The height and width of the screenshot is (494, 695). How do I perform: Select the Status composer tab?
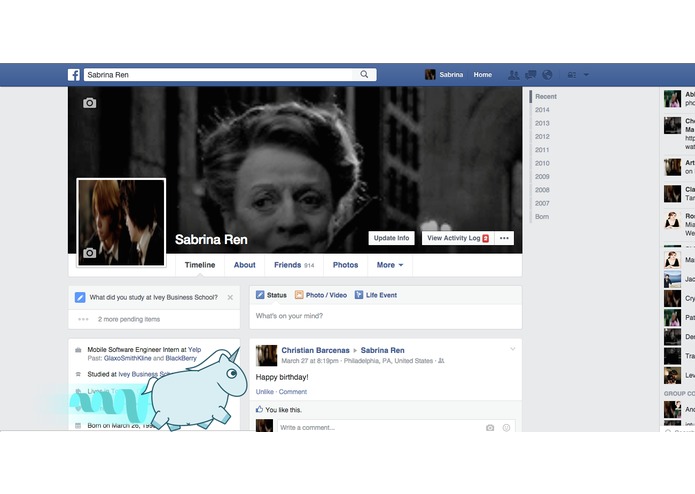(x=271, y=295)
